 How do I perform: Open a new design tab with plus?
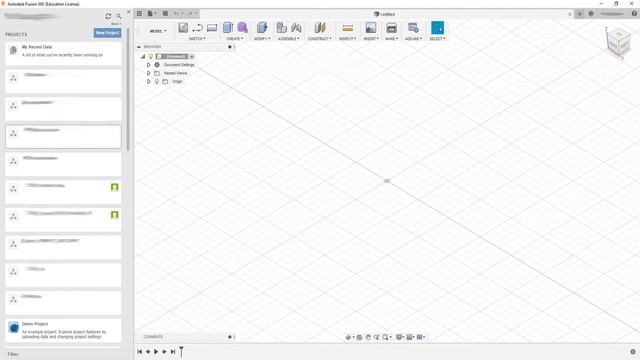tap(580, 13)
